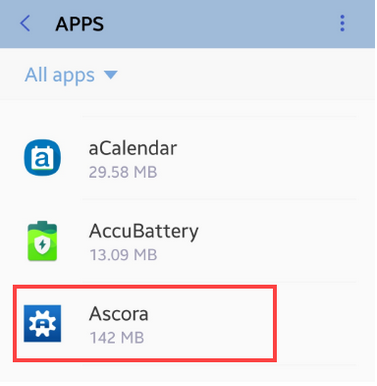This screenshot has width=377, height=386.
Task: Tap the Ascora gear app icon
Action: (42, 323)
